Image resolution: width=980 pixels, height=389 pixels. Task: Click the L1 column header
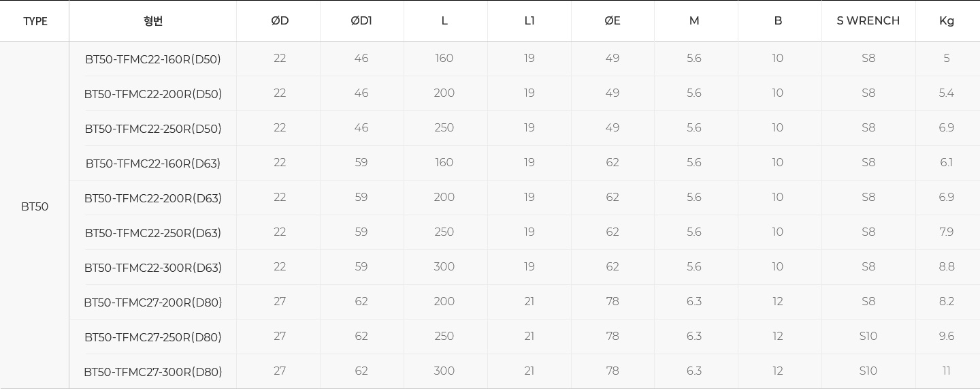(529, 21)
